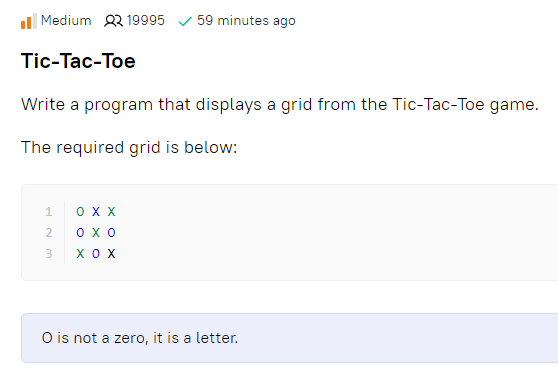Click line number 1 in code block
This screenshot has height=391, width=558.
tap(49, 212)
